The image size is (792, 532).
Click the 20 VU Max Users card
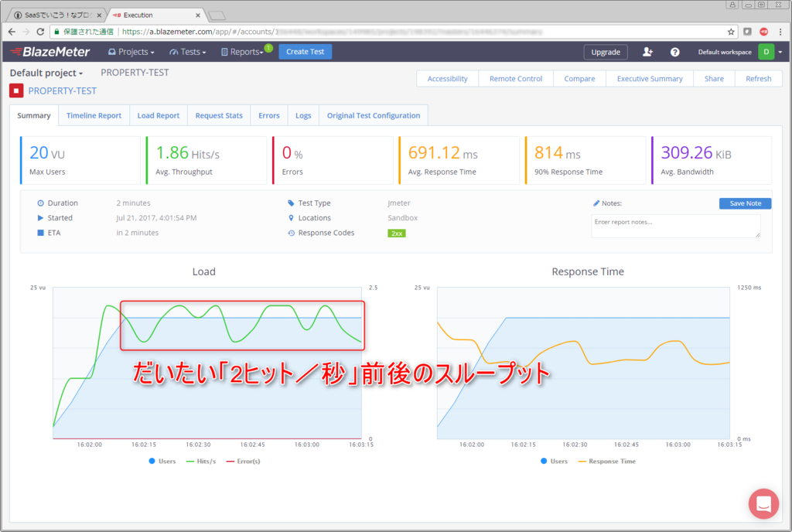(80, 160)
